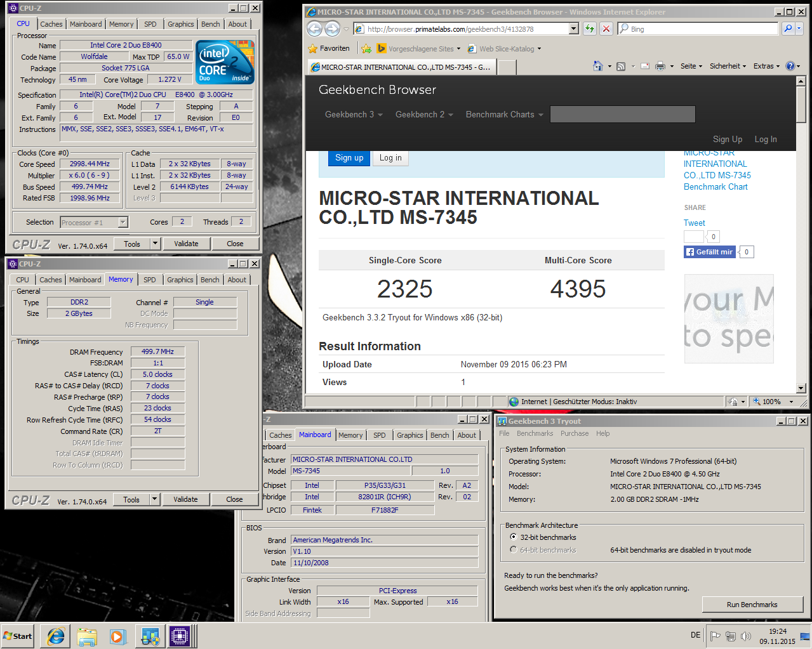Open Tools dropdown arrow in CPU window
Image resolution: width=812 pixels, height=649 pixels.
pos(155,244)
